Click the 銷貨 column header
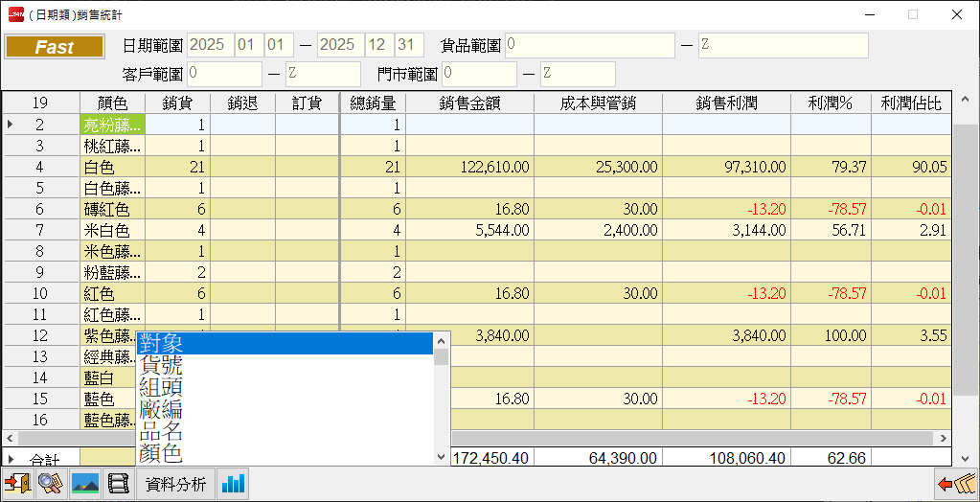 click(177, 103)
